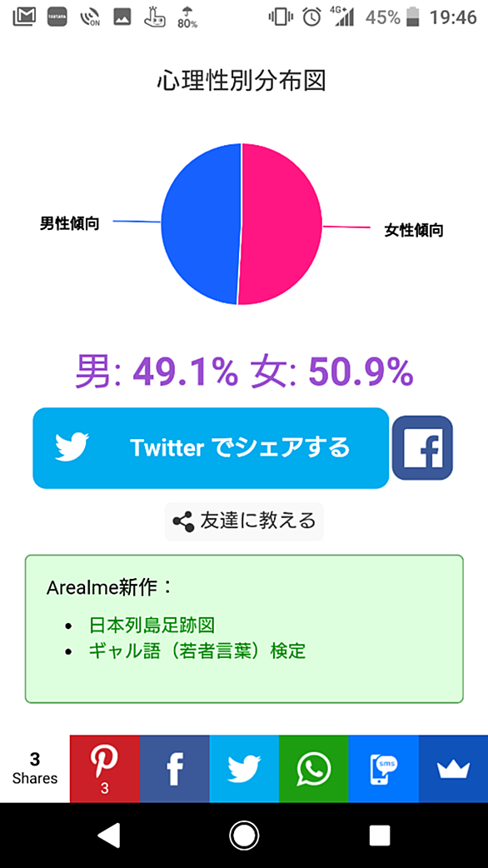Click the blue 男性傾向 pie slice
This screenshot has width=488, height=868.
coord(199,223)
